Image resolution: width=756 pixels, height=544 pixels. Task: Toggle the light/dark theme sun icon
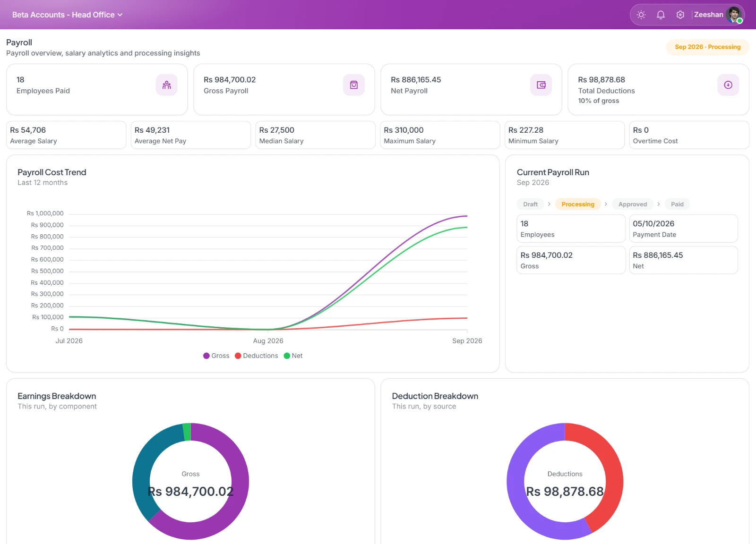tap(641, 15)
